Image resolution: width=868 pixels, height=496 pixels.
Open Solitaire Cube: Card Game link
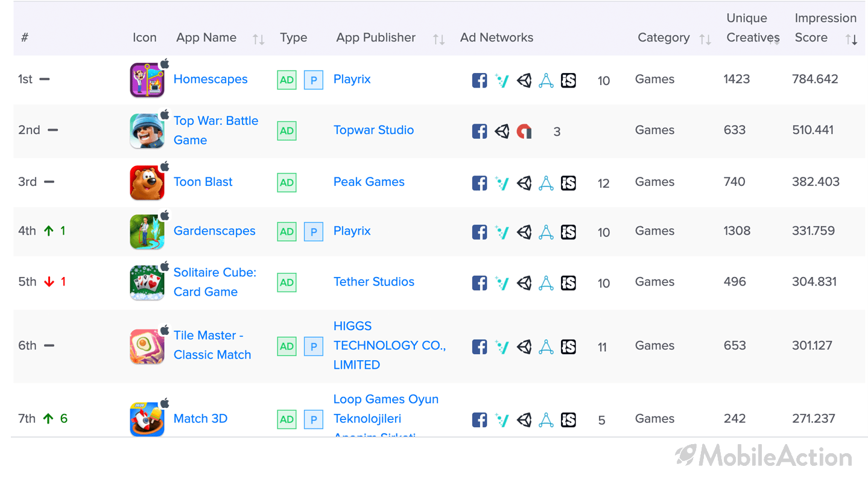pyautogui.click(x=215, y=282)
